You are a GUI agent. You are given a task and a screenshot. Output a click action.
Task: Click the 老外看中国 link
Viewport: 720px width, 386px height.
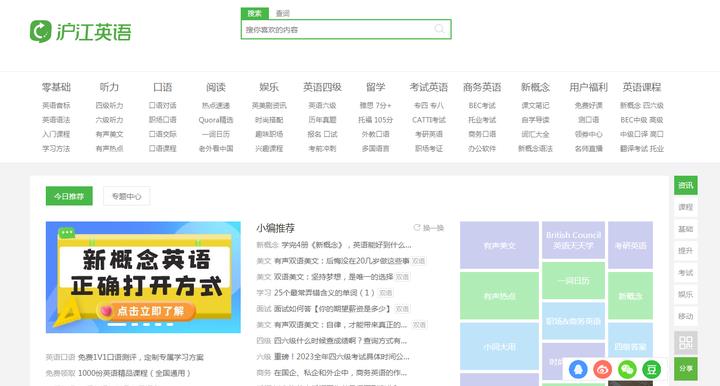(x=216, y=148)
